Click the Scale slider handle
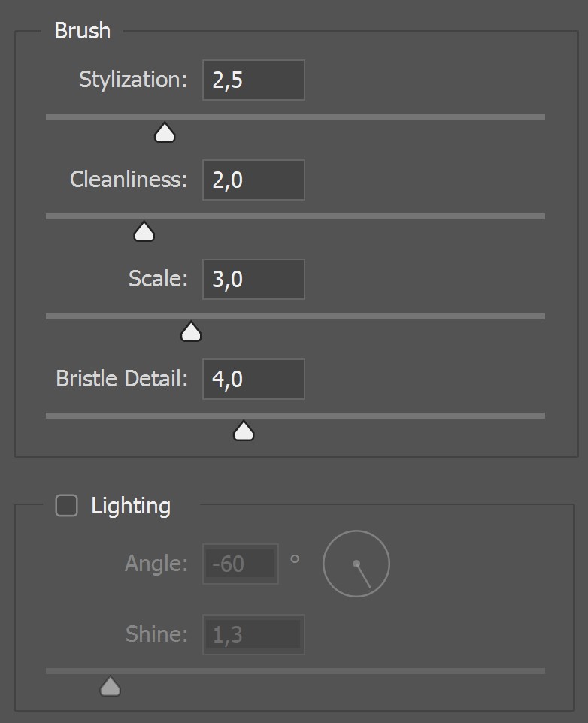 tap(191, 332)
